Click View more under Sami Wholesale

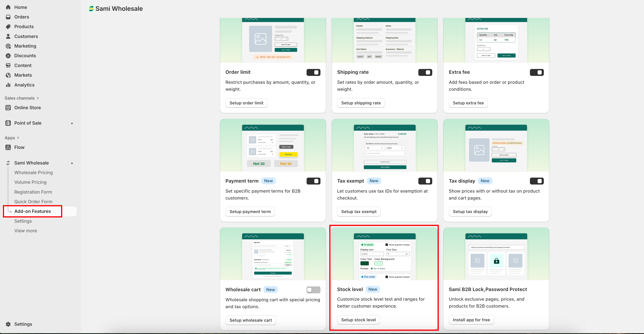pyautogui.click(x=25, y=231)
